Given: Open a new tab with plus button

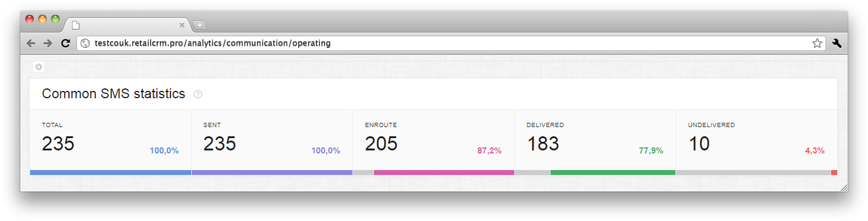Looking at the screenshot, I should tap(199, 25).
